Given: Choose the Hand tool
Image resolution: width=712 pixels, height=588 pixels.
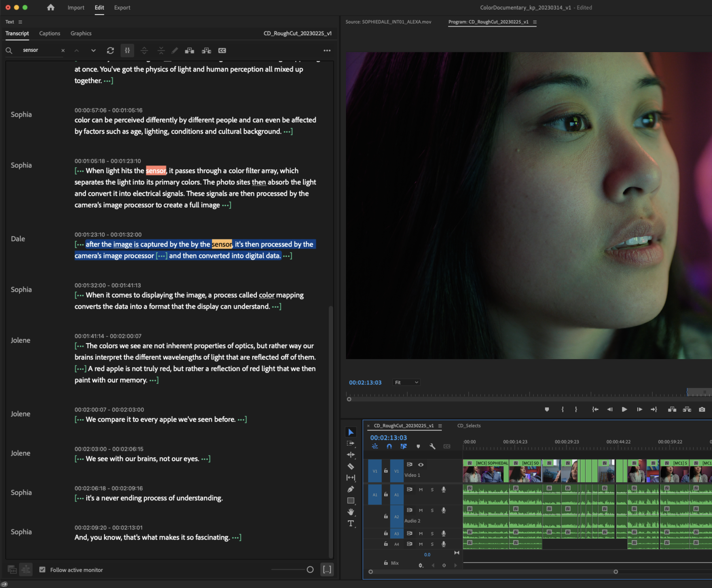Looking at the screenshot, I should pos(351,512).
